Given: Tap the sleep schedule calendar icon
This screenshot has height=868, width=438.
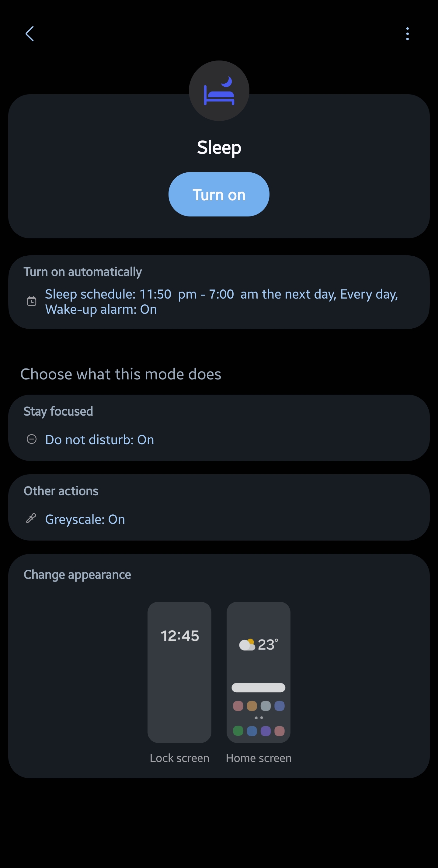Looking at the screenshot, I should [31, 301].
